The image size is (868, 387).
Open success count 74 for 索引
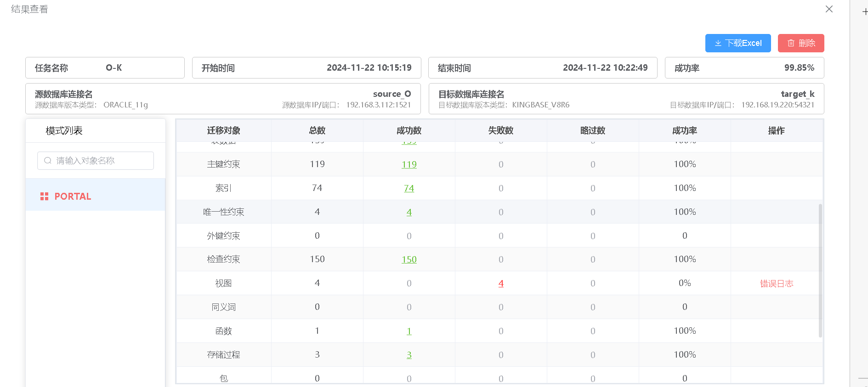tap(409, 188)
